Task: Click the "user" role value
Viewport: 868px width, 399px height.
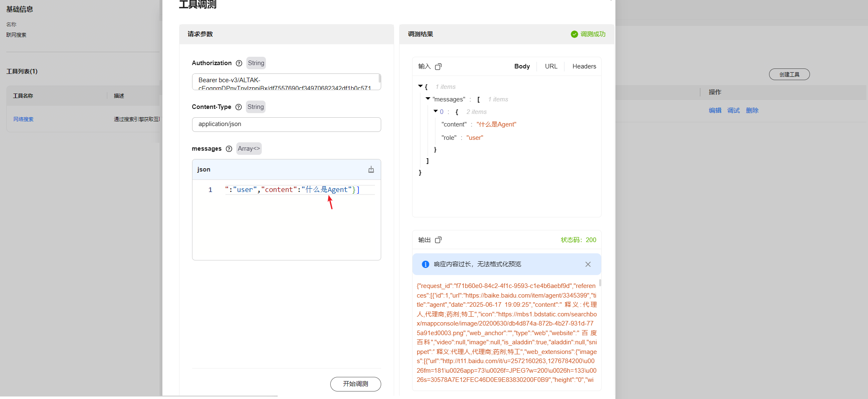Action: pyautogui.click(x=475, y=138)
